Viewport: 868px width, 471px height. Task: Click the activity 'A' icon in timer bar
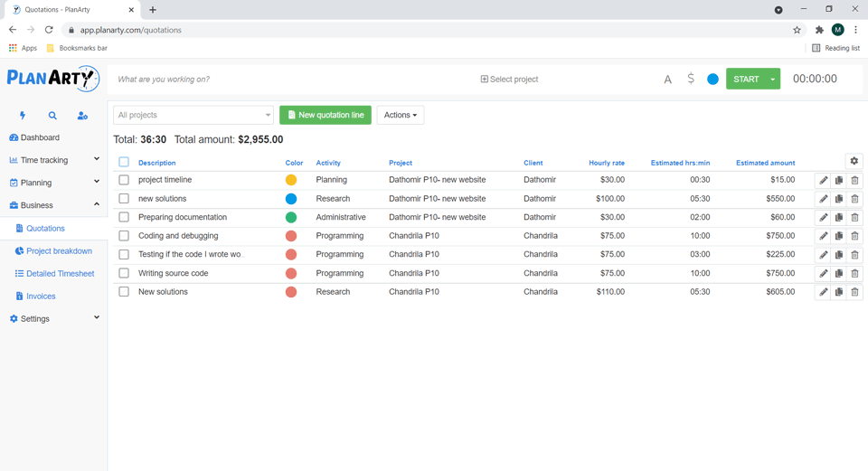pos(667,80)
